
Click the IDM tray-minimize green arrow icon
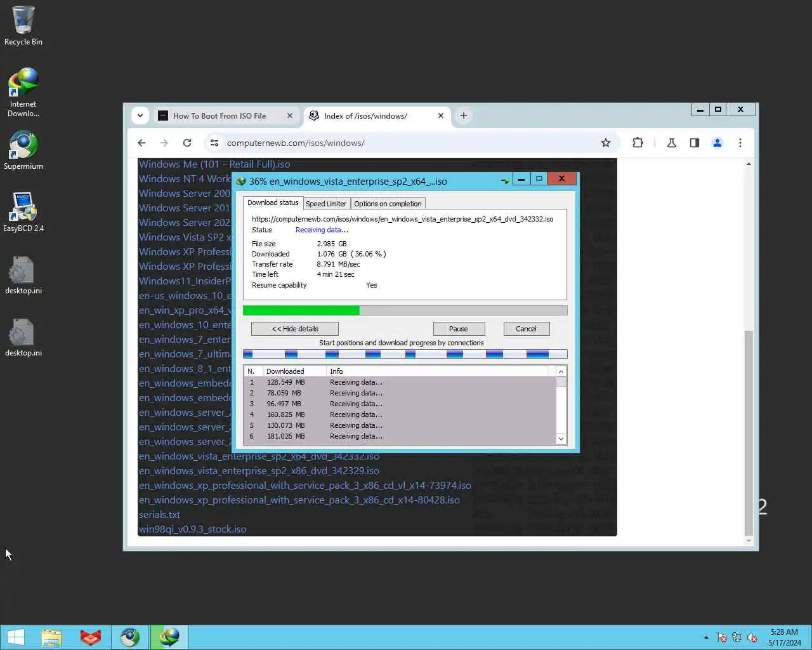click(x=505, y=181)
